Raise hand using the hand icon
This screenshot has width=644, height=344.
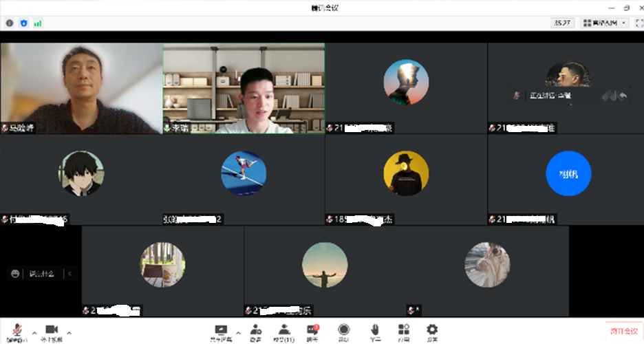coord(374,332)
